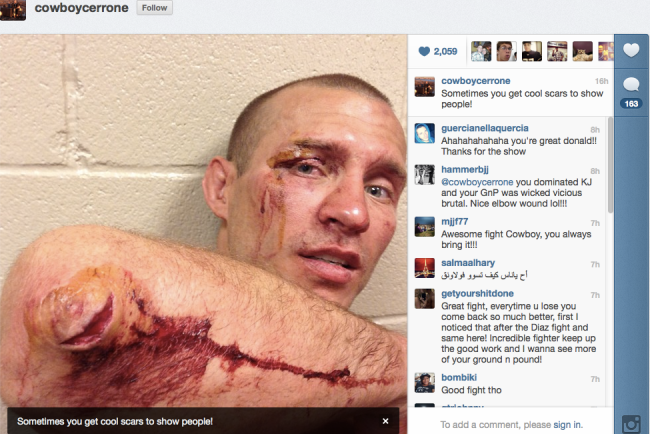Open mjjf77 username link
Screen dimensions: 650x434
[454, 221]
